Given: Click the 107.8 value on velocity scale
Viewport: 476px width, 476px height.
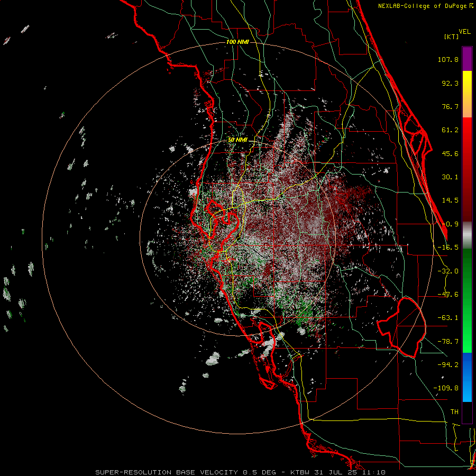Looking at the screenshot, I should (x=448, y=59).
